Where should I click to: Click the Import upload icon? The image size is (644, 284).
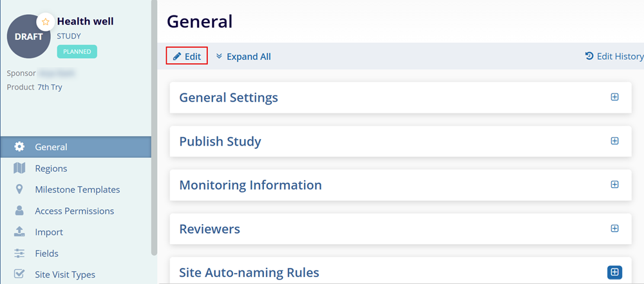point(19,232)
